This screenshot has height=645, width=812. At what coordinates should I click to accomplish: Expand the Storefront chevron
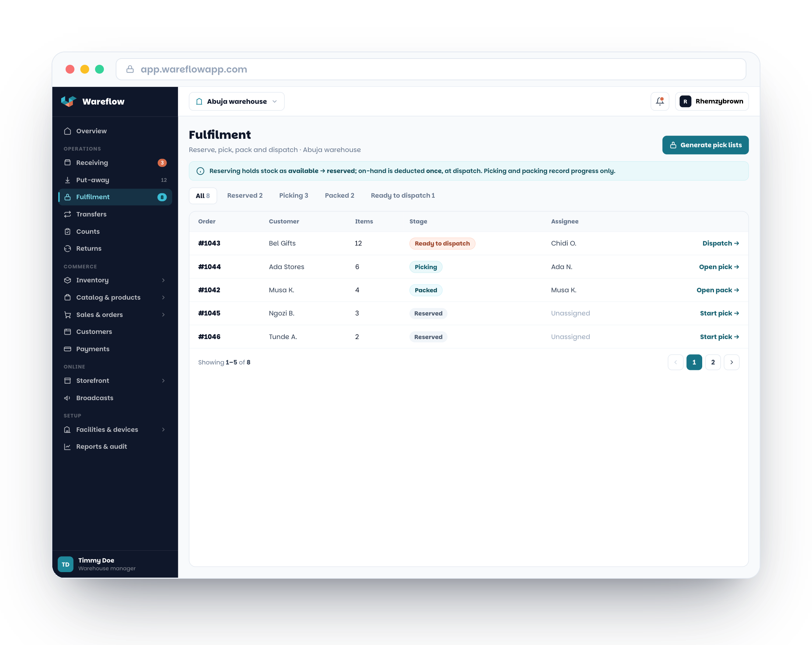click(164, 380)
